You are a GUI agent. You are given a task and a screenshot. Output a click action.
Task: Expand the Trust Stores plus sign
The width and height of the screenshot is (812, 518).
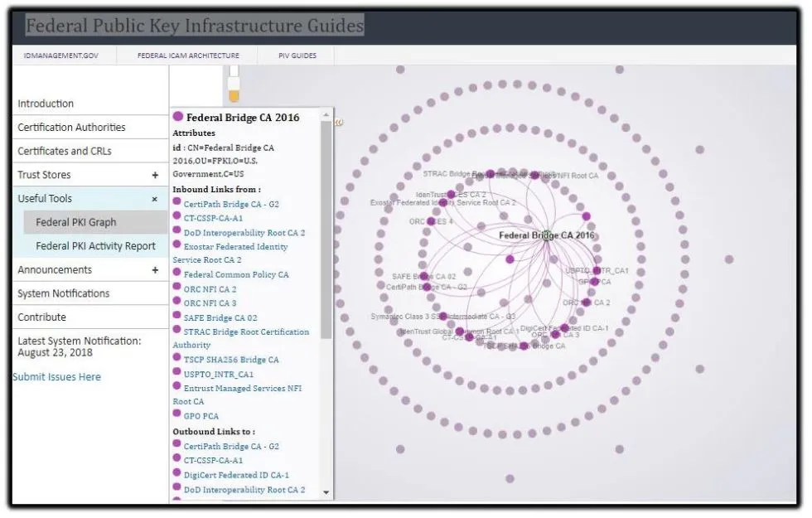155,175
